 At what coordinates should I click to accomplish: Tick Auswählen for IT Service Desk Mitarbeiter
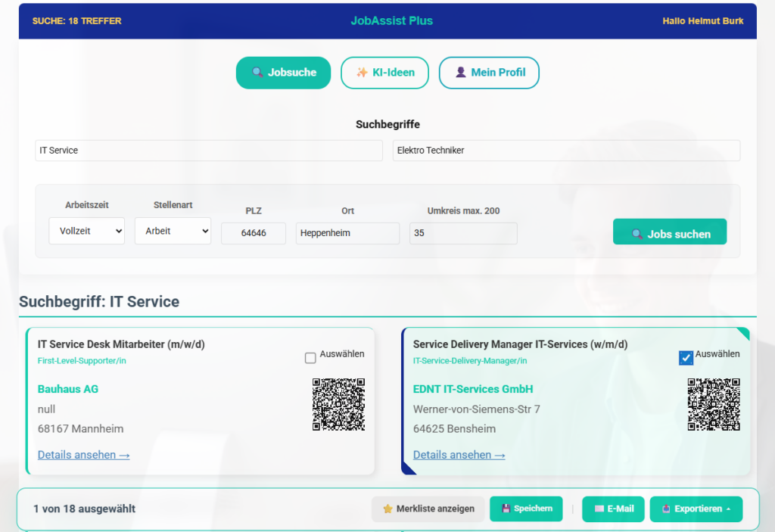point(310,358)
